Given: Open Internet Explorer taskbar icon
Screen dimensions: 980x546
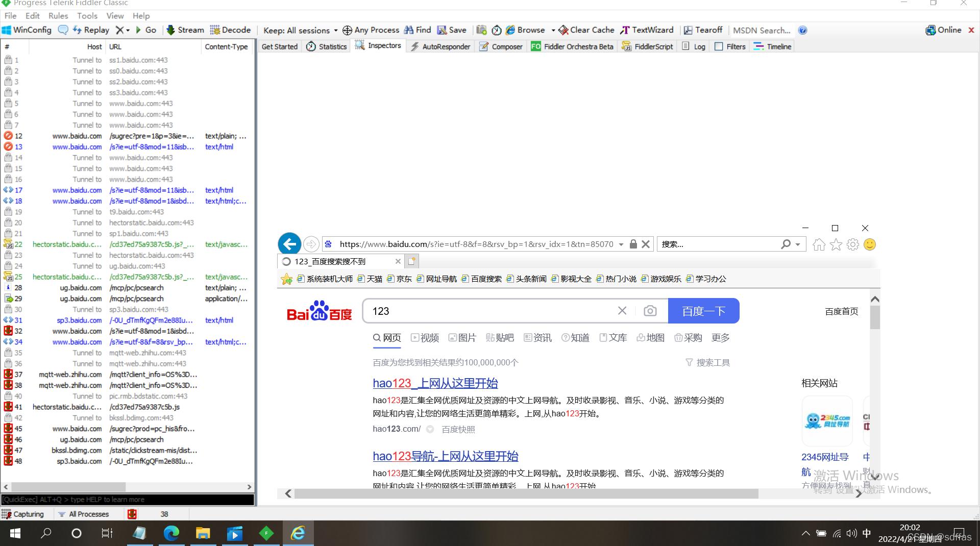Looking at the screenshot, I should [298, 533].
